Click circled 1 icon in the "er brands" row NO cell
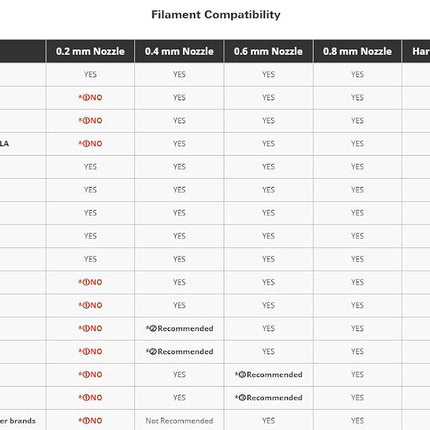Screen dimensions: 430x430 (x=86, y=421)
